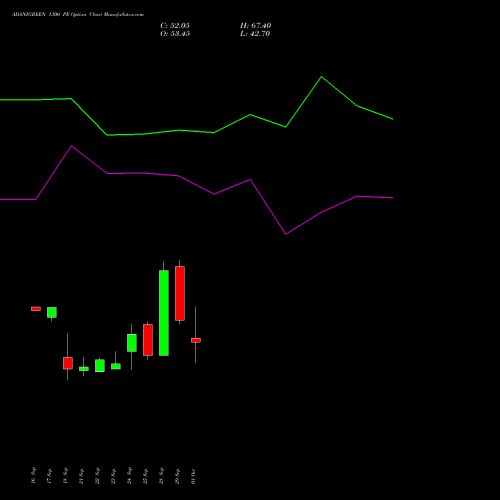
Task: Click the chart title text at top-left
Action: (78, 15)
